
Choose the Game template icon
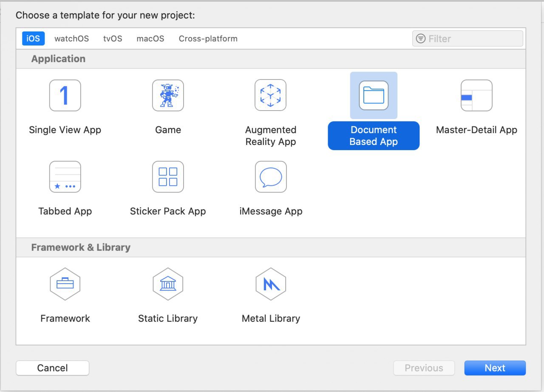(x=168, y=95)
